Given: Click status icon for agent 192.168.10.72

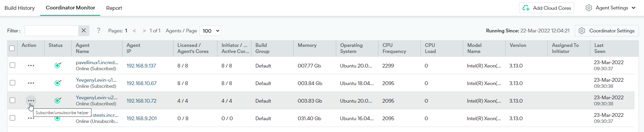Looking at the screenshot, I should [x=58, y=100].
